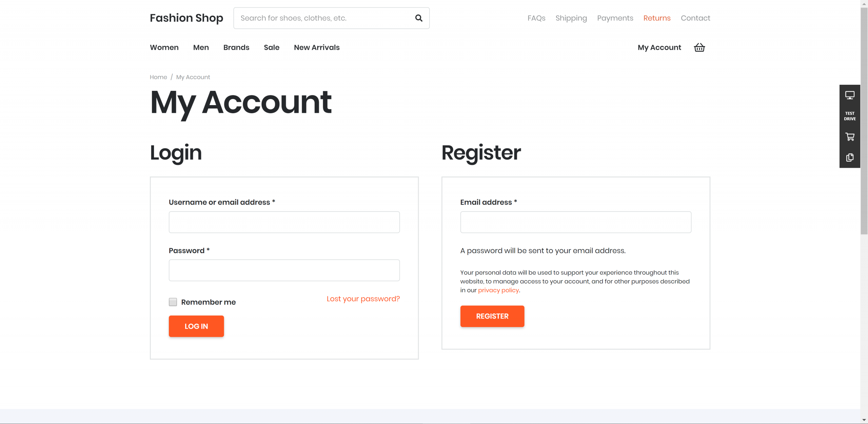The image size is (868, 424).
Task: Go to the Sale section
Action: pyautogui.click(x=272, y=47)
